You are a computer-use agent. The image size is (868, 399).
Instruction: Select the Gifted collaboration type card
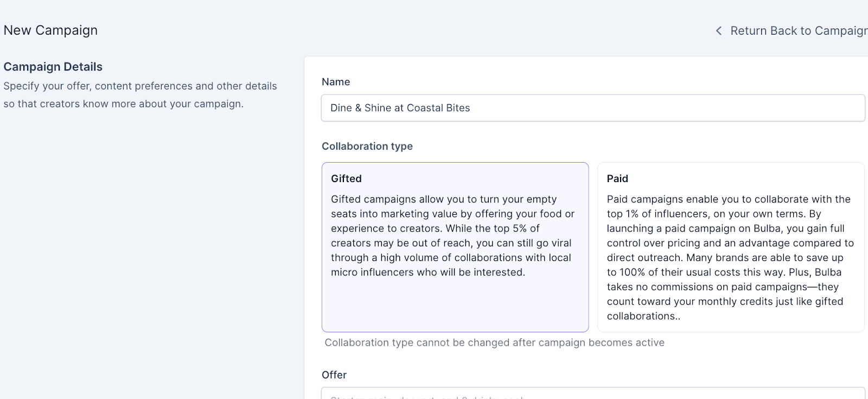pyautogui.click(x=455, y=247)
